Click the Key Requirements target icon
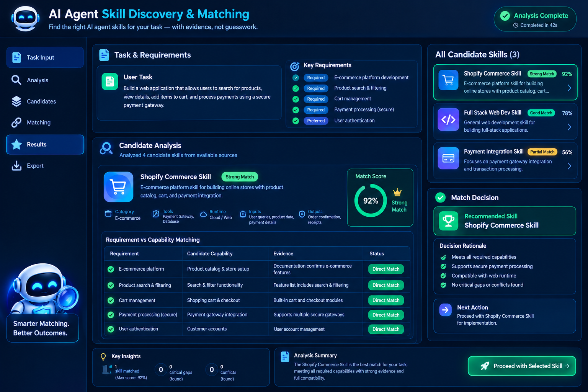 coord(295,66)
